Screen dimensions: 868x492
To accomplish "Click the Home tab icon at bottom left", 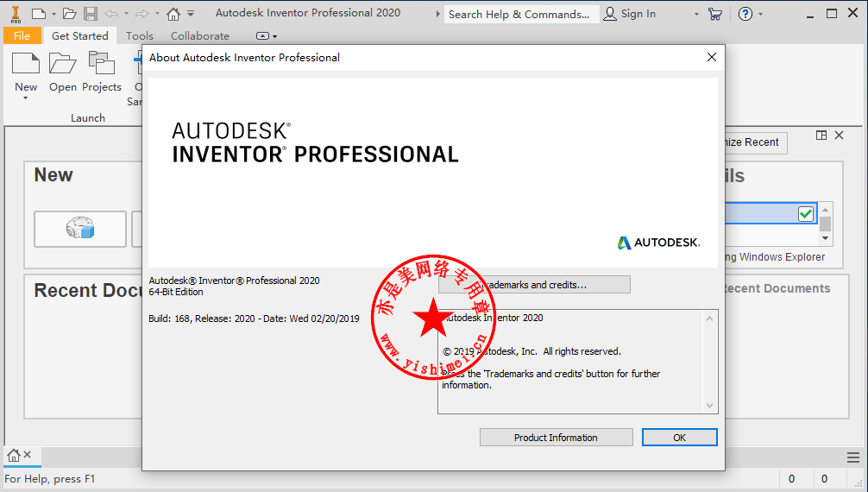I will 13,456.
